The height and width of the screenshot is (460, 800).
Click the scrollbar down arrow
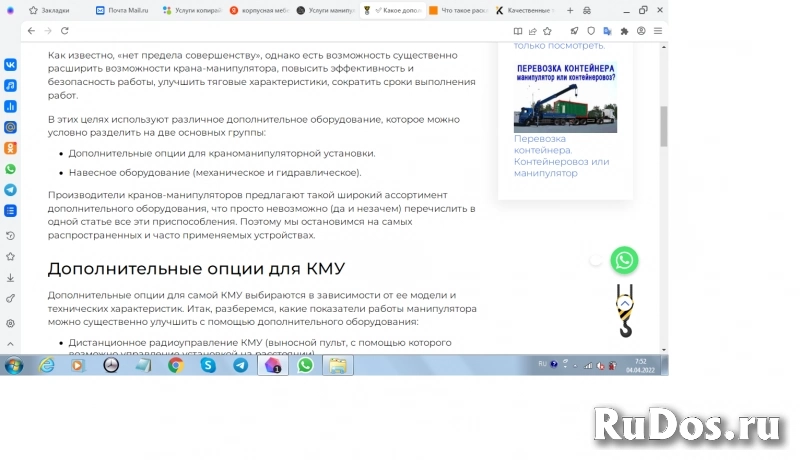[664, 350]
